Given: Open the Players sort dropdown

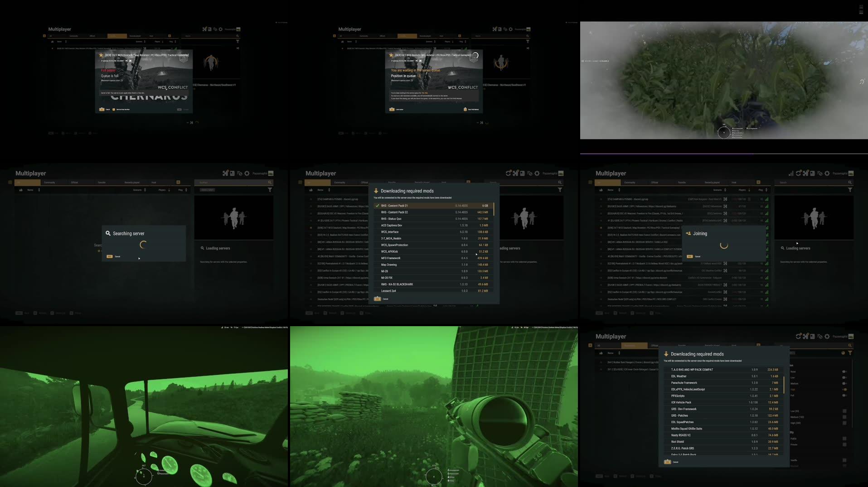Looking at the screenshot, I should pyautogui.click(x=749, y=190).
